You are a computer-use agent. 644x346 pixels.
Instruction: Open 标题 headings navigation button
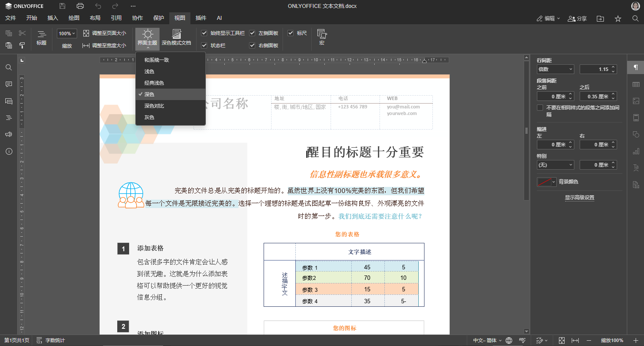(x=41, y=38)
